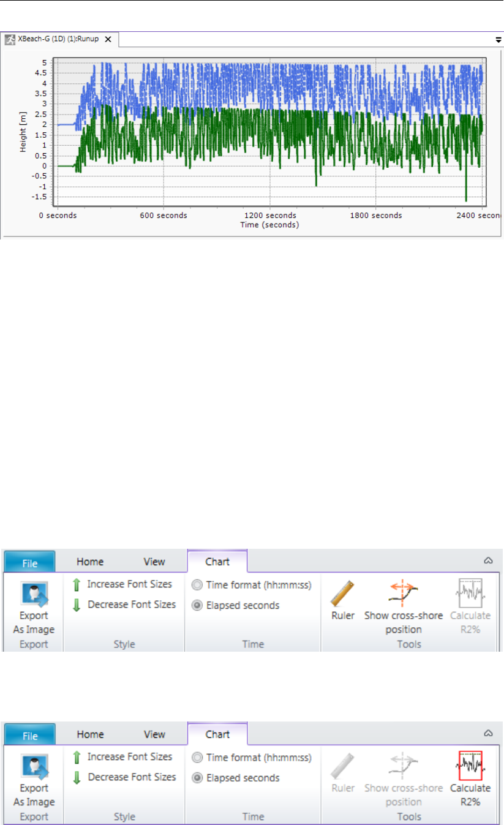This screenshot has width=504, height=825.
Task: Click the runner icon on the Runup tab
Action: (9, 39)
